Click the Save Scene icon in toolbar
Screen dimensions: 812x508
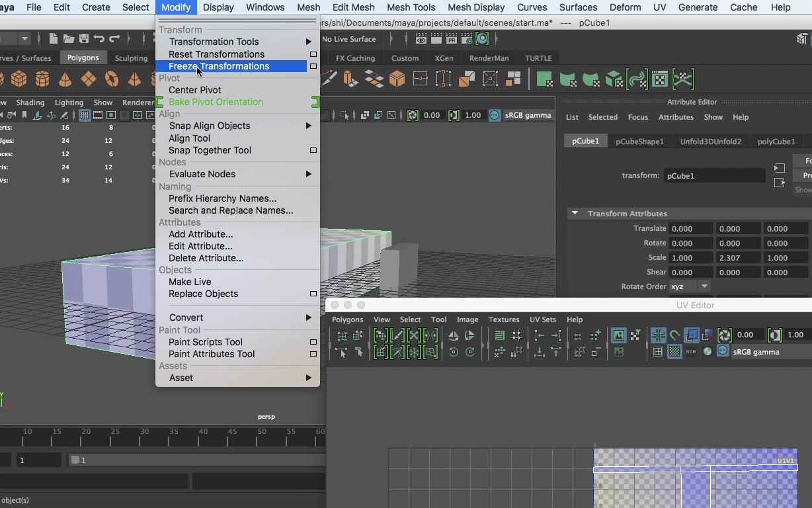[84, 39]
